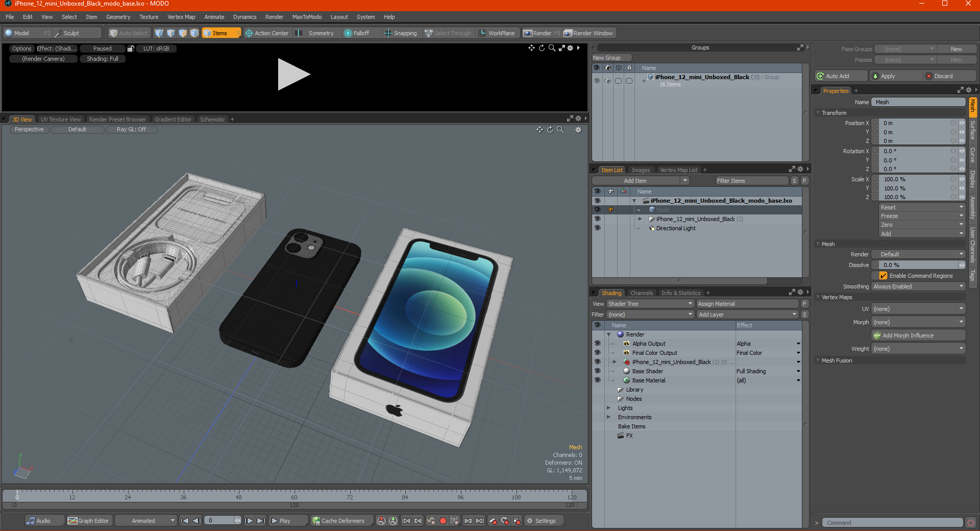
Task: Go to last frame
Action: coord(261,521)
